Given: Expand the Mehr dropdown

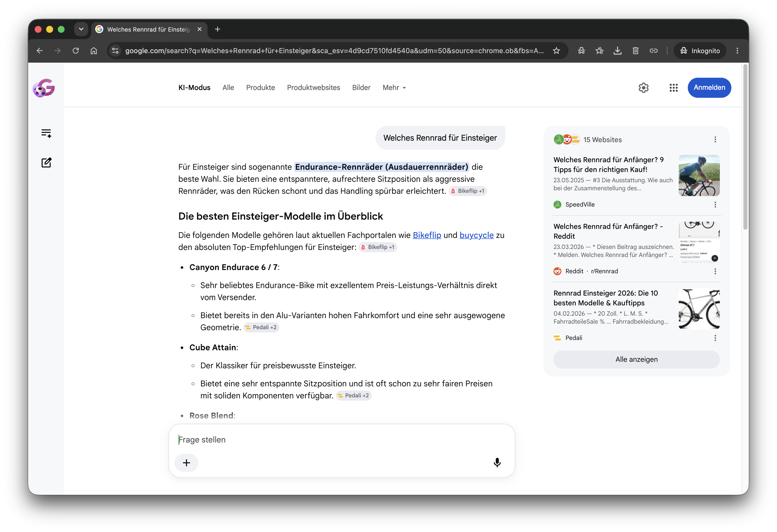Looking at the screenshot, I should (394, 87).
